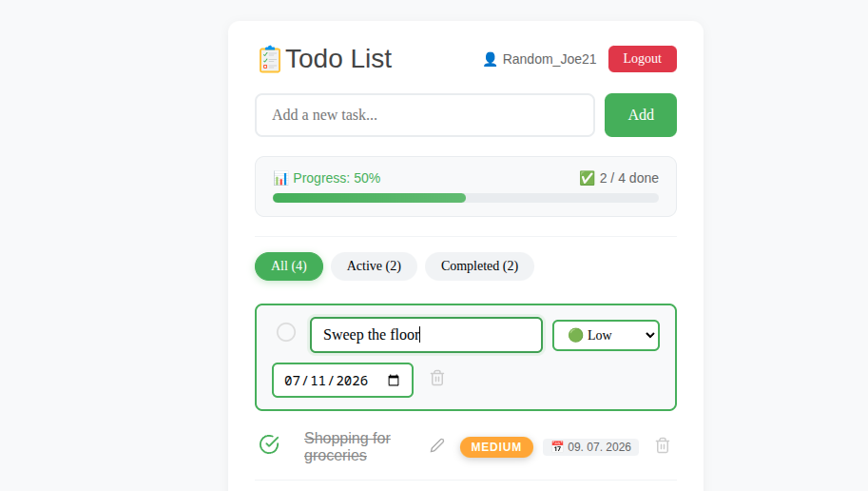Delete the Sweep the floor task
This screenshot has width=868, height=491.
coord(437,378)
